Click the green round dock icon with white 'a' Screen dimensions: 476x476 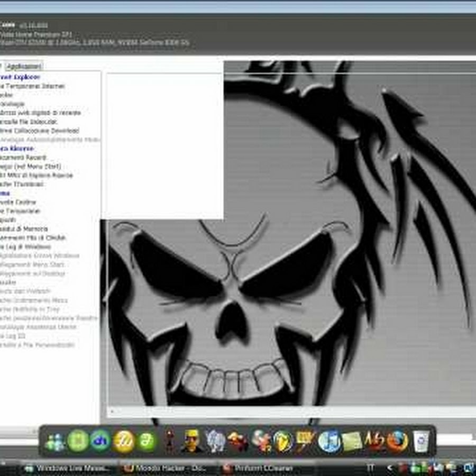147,441
